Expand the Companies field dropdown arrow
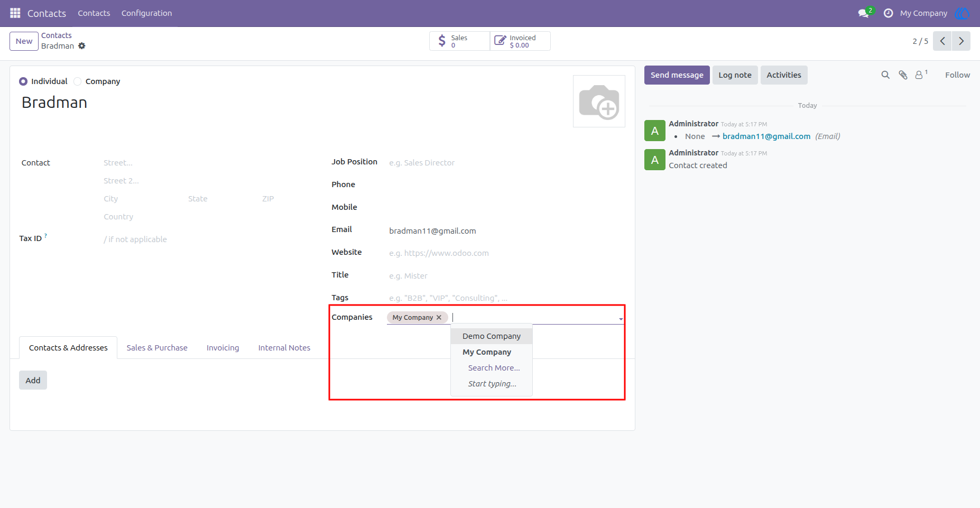 pos(621,319)
